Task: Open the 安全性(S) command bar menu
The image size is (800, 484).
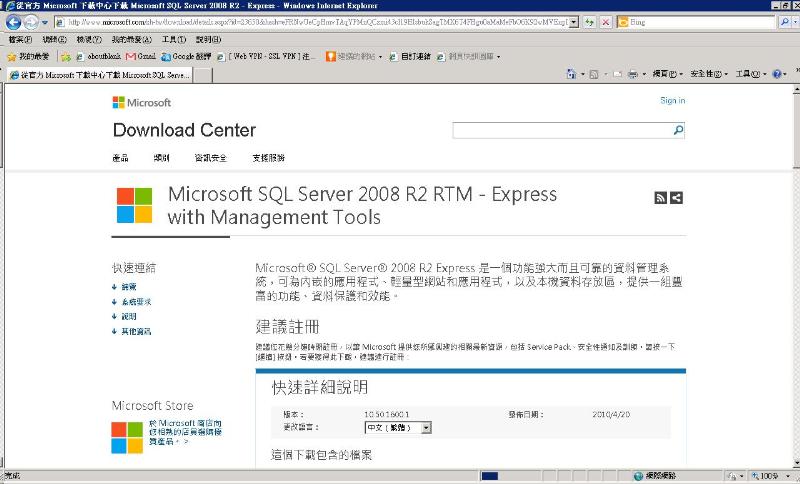Action: coord(709,74)
